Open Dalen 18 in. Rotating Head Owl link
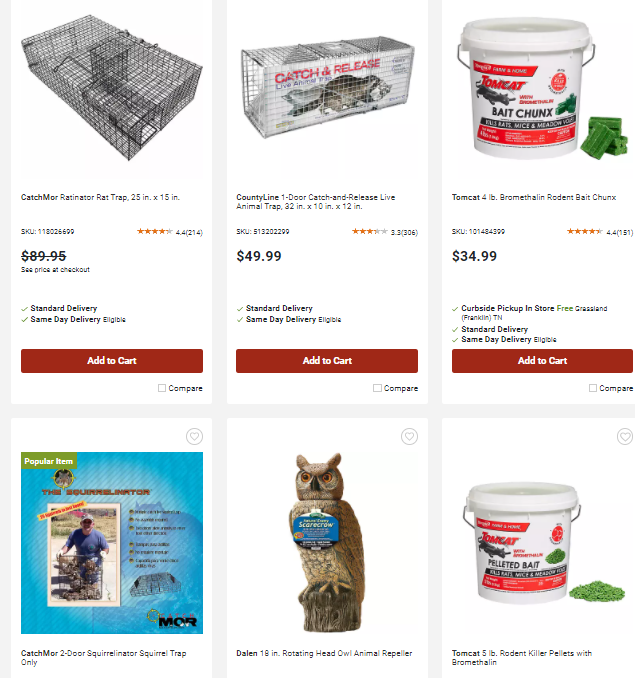The width and height of the screenshot is (635, 678). pos(324,653)
